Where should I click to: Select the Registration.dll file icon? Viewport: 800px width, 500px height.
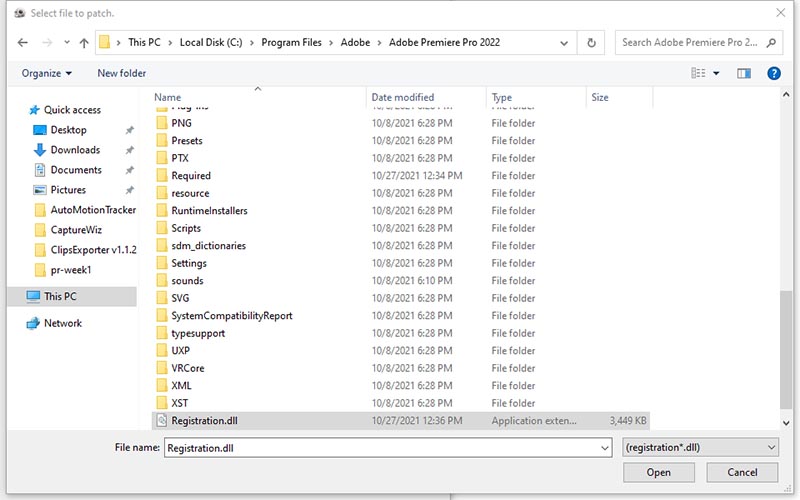coord(162,420)
